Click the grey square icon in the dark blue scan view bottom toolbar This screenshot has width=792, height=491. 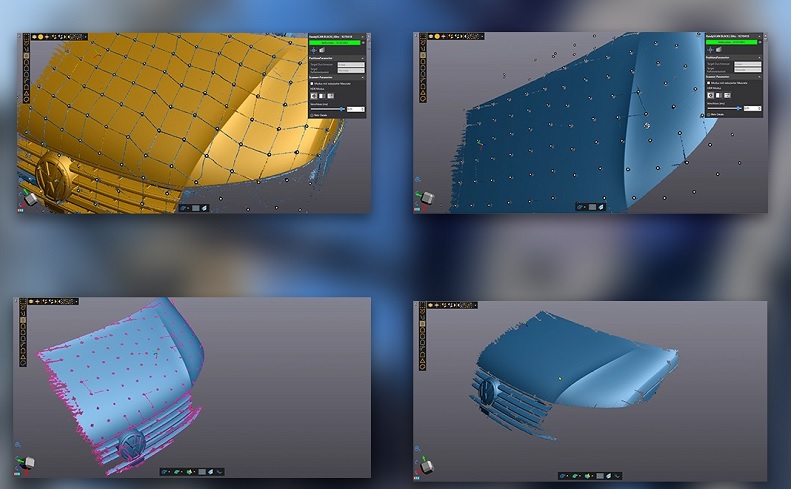[x=592, y=207]
